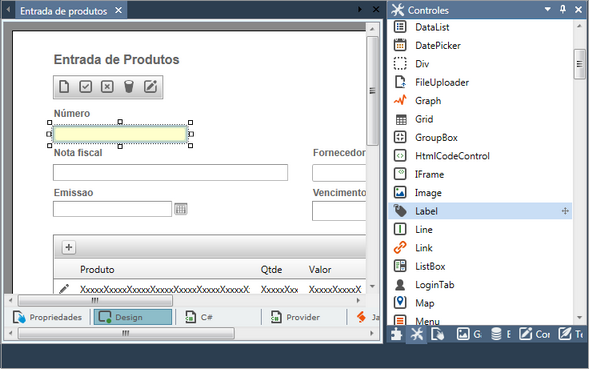Click the new document icon in form toolbar
Viewport: 589px width, 369px height.
64,86
